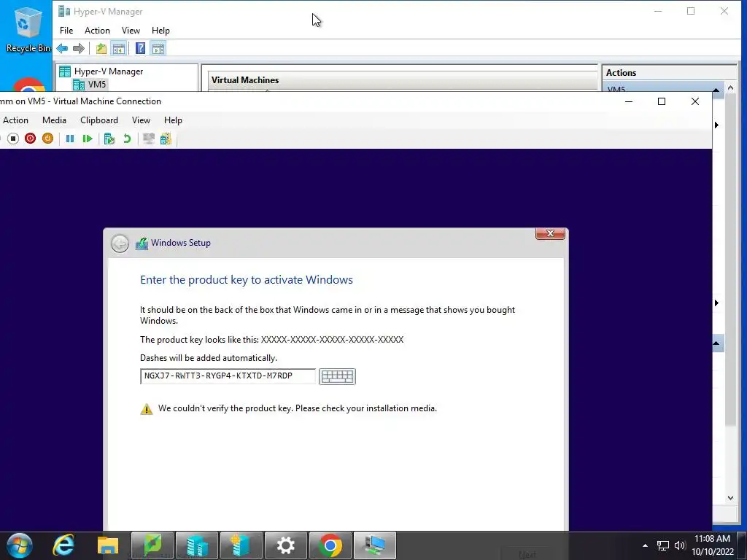Open the Settings gear taskbar icon
747x560 pixels.
pos(286,545)
